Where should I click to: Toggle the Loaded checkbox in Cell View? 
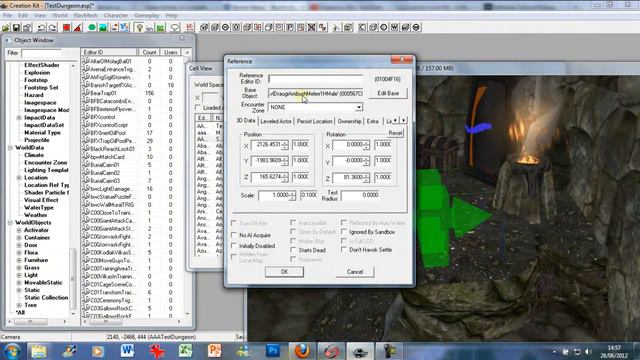tap(198, 108)
